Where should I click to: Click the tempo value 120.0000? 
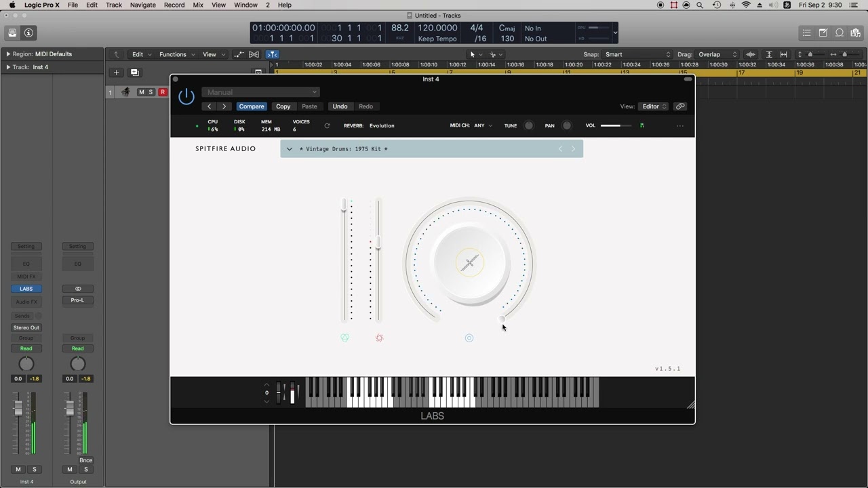(437, 28)
